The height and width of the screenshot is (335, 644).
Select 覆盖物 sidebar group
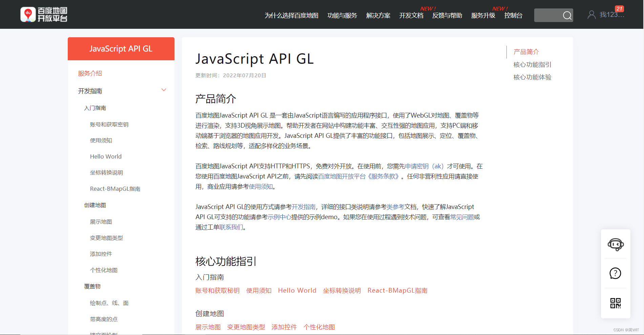tap(92, 287)
